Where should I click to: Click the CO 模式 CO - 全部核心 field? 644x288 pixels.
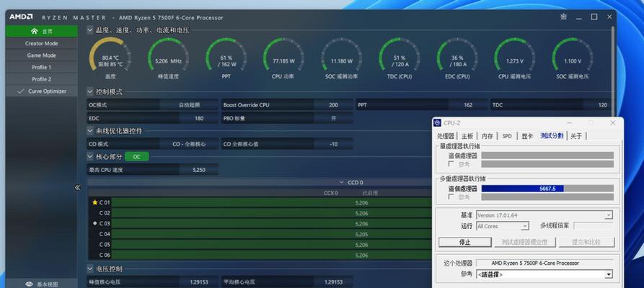pos(153,144)
